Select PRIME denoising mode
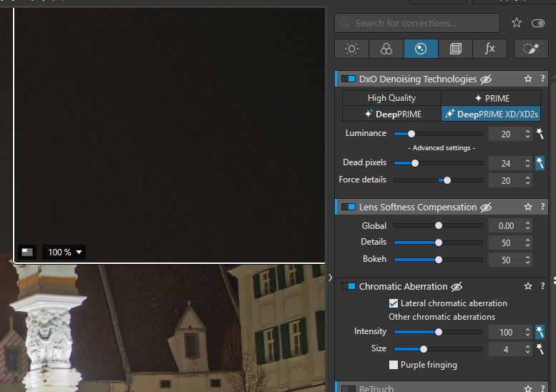Image resolution: width=556 pixels, height=392 pixels. (x=491, y=98)
